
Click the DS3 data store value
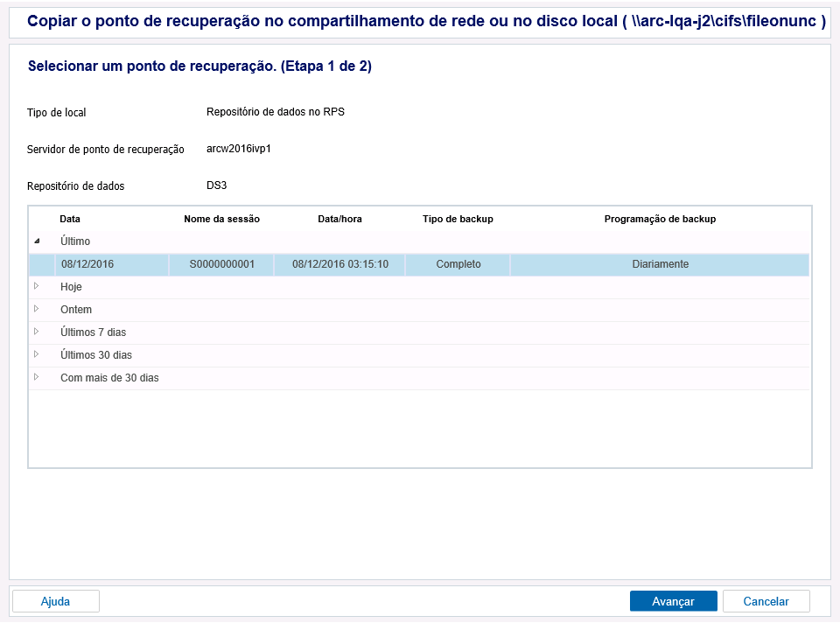pyautogui.click(x=216, y=185)
